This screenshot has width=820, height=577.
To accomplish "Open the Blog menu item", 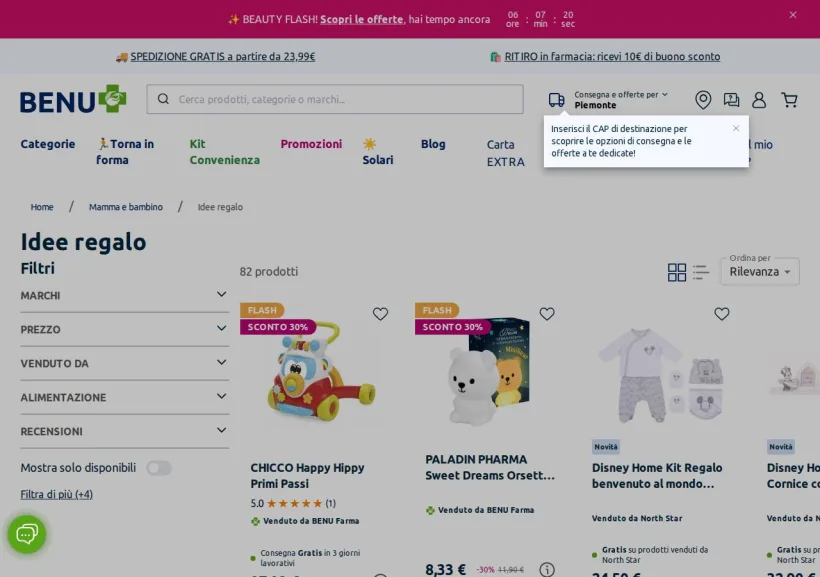I will click(433, 144).
